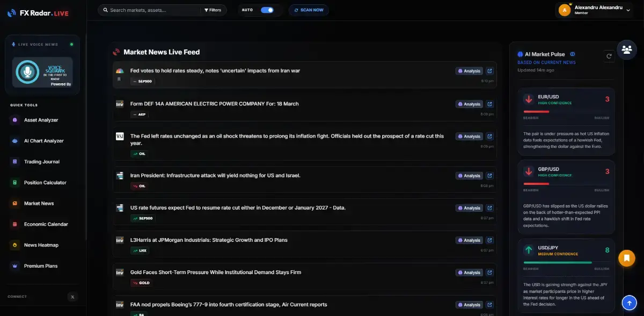Click the SCAN NOW button
644x316 pixels.
pos(309,10)
